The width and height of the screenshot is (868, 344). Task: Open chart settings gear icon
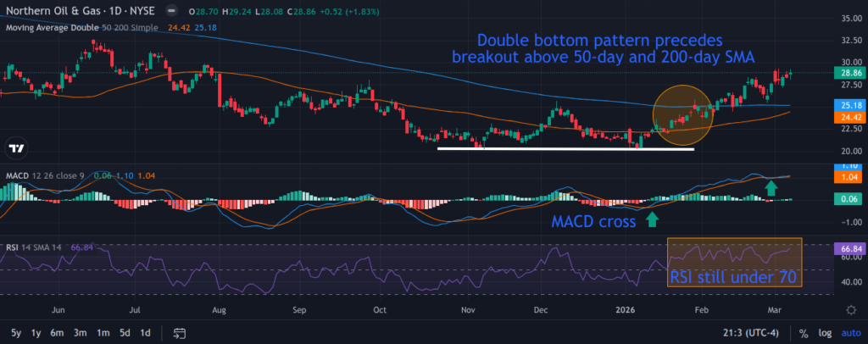point(850,309)
